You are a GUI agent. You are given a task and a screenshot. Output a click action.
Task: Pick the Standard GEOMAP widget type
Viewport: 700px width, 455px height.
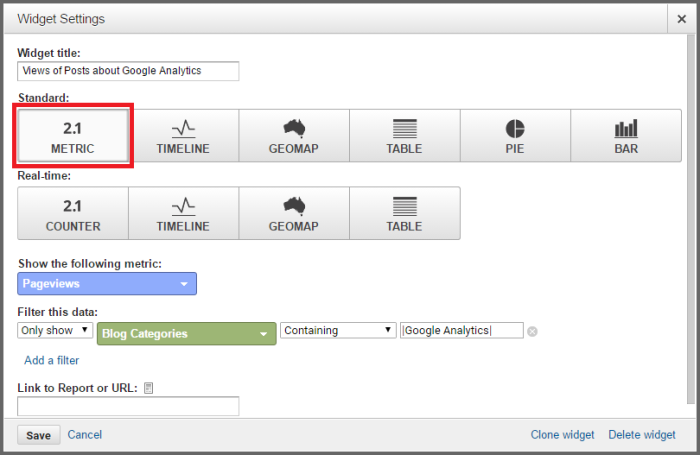pos(294,136)
